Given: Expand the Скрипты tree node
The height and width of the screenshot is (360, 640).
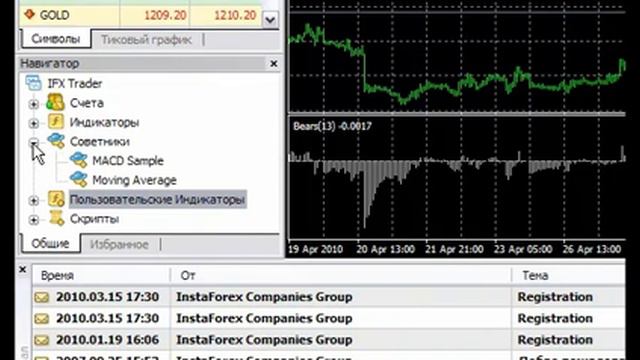Looking at the screenshot, I should [x=34, y=220].
